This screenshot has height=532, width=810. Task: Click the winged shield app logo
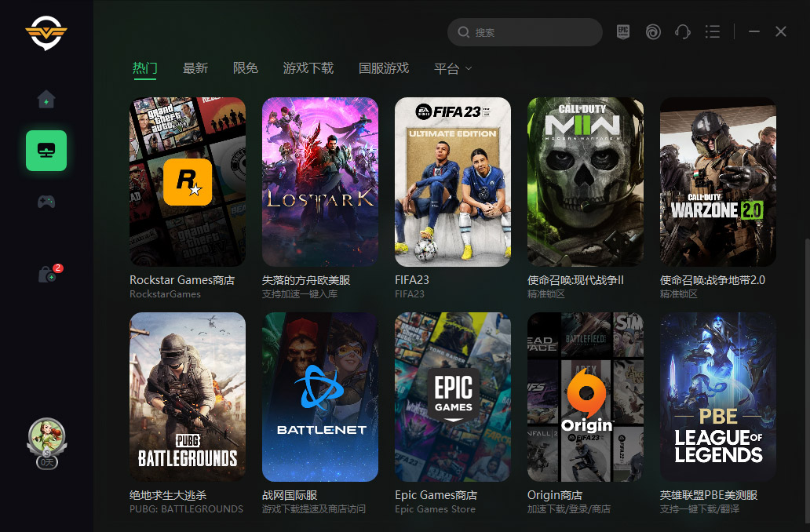(x=46, y=32)
